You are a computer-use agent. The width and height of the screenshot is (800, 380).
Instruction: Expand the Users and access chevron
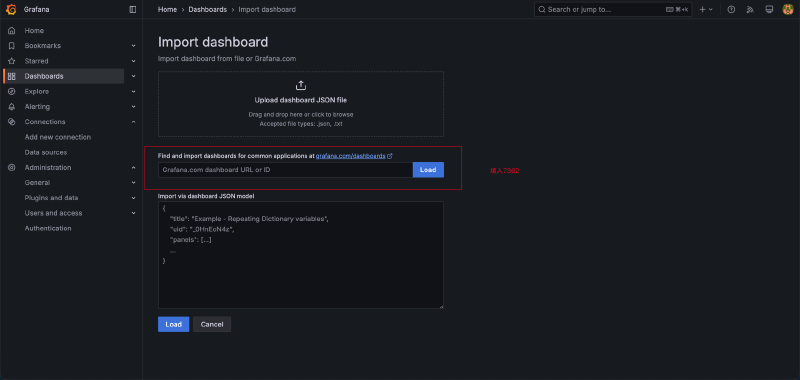[133, 213]
